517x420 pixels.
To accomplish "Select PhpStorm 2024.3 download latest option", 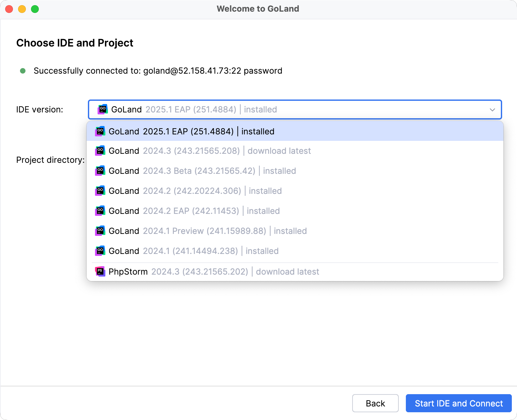I will (x=214, y=272).
